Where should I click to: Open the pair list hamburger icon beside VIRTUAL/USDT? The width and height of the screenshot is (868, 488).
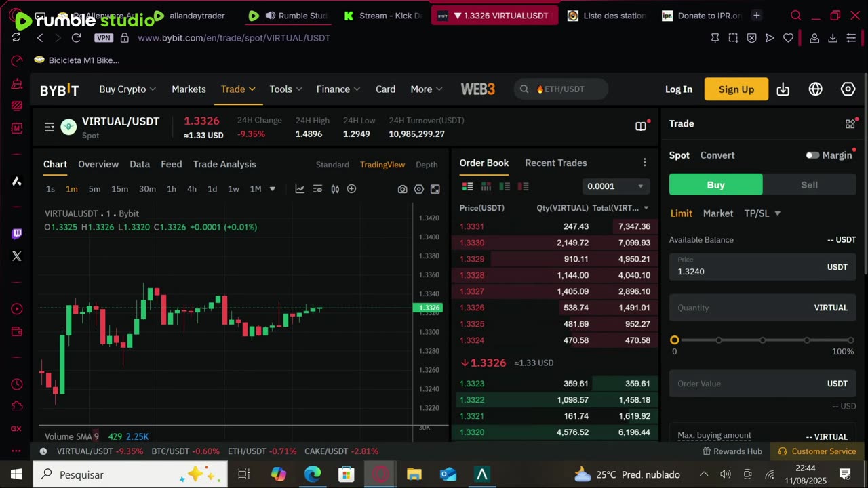click(x=50, y=127)
